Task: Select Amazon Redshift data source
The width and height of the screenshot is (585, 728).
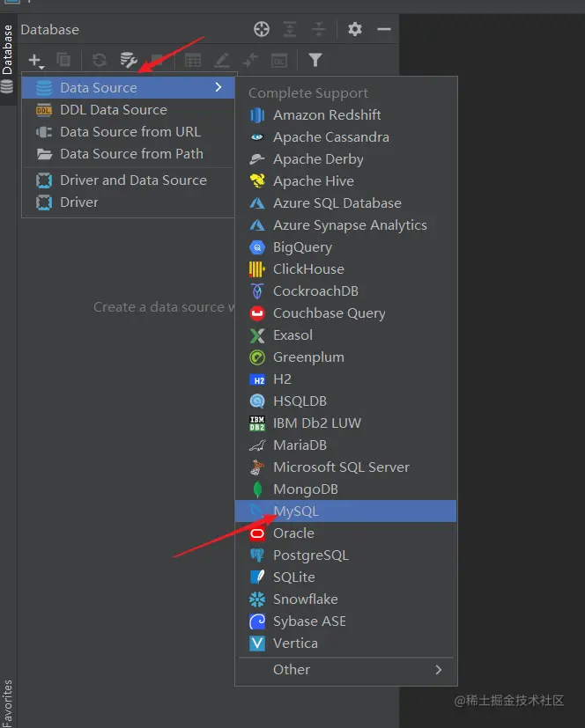Action: coord(345,115)
